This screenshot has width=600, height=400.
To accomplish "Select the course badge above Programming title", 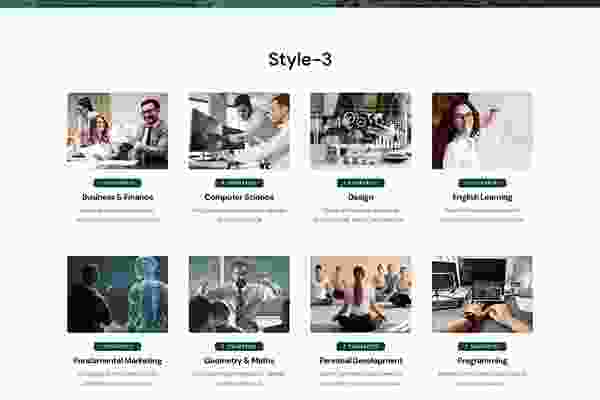I will point(482,346).
